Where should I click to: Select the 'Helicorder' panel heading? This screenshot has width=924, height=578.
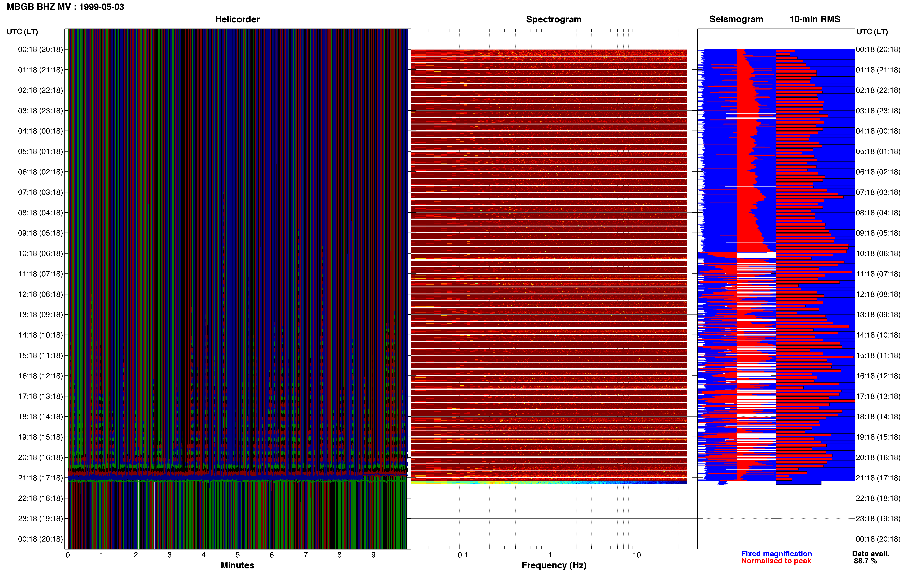pyautogui.click(x=237, y=19)
